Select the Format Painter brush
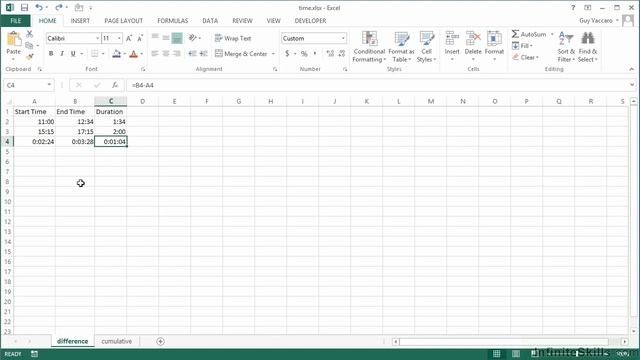The height and width of the screenshot is (360, 640). click(29, 57)
